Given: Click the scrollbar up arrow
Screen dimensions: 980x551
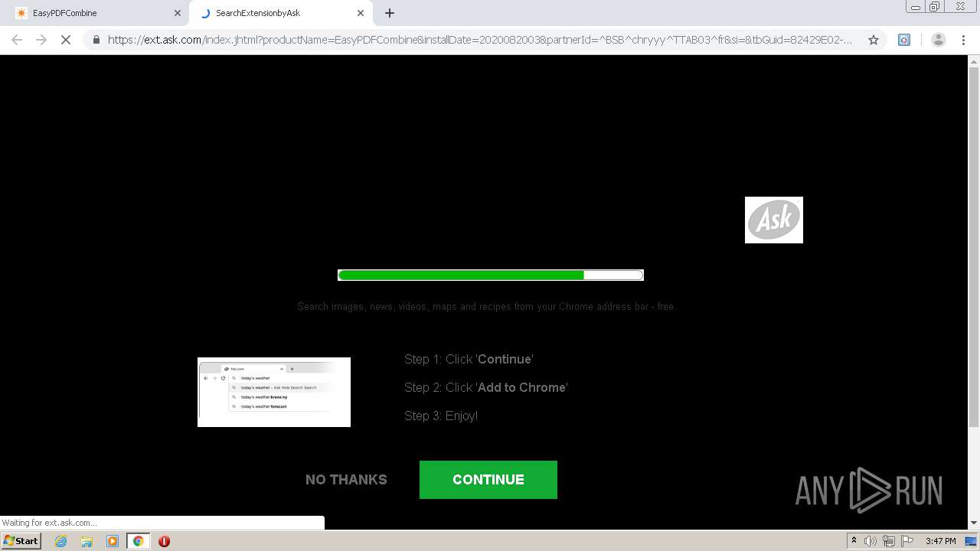Looking at the screenshot, I should point(974,60).
